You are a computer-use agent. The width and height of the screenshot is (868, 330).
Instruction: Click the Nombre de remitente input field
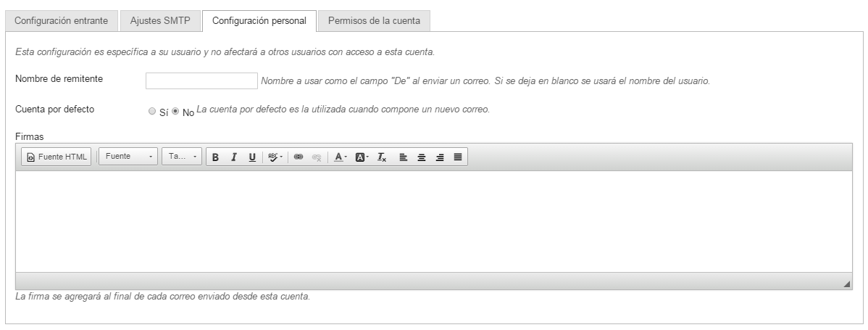[x=201, y=81]
